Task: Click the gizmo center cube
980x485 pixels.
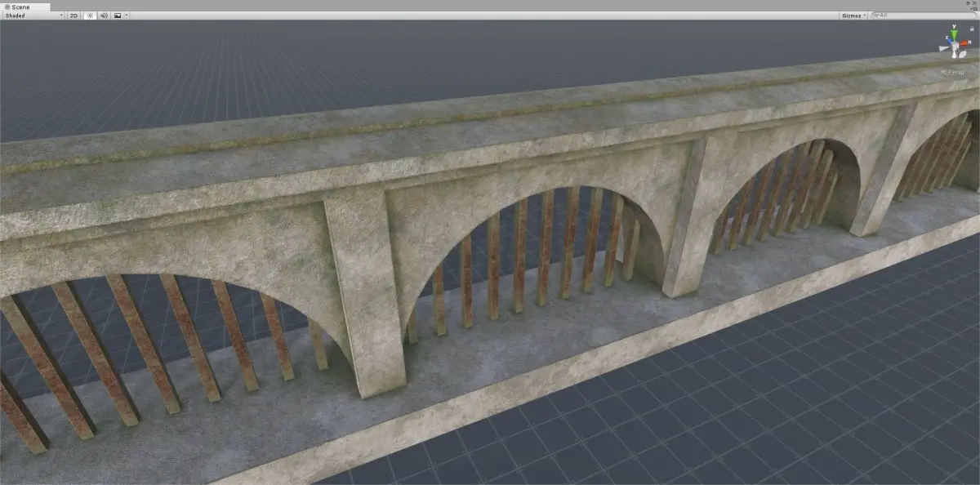Action: click(954, 46)
